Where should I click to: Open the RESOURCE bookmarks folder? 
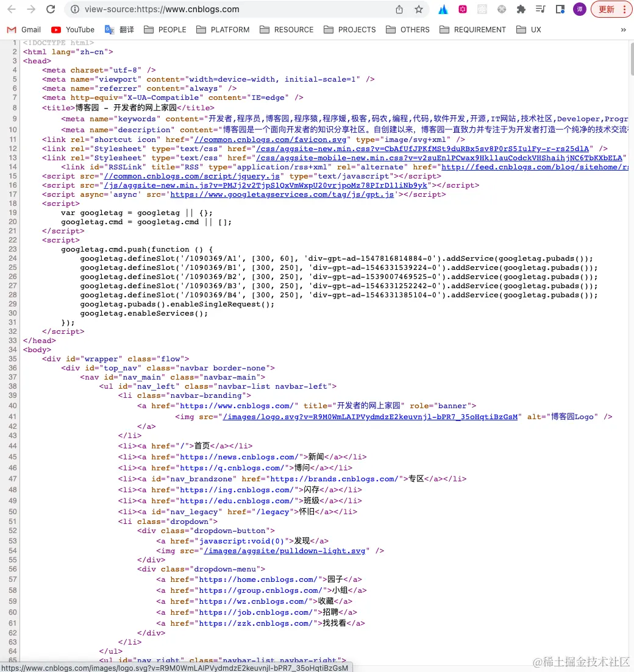(287, 30)
